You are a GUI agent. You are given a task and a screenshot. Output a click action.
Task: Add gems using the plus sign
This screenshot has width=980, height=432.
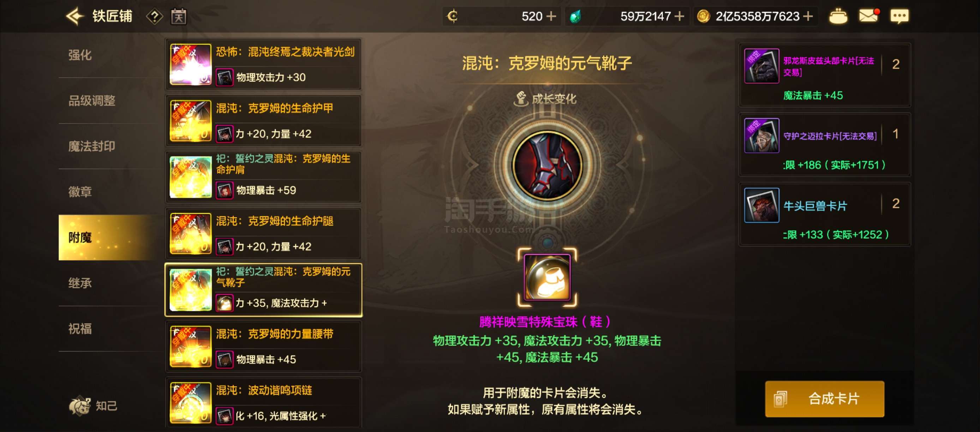pos(679,16)
